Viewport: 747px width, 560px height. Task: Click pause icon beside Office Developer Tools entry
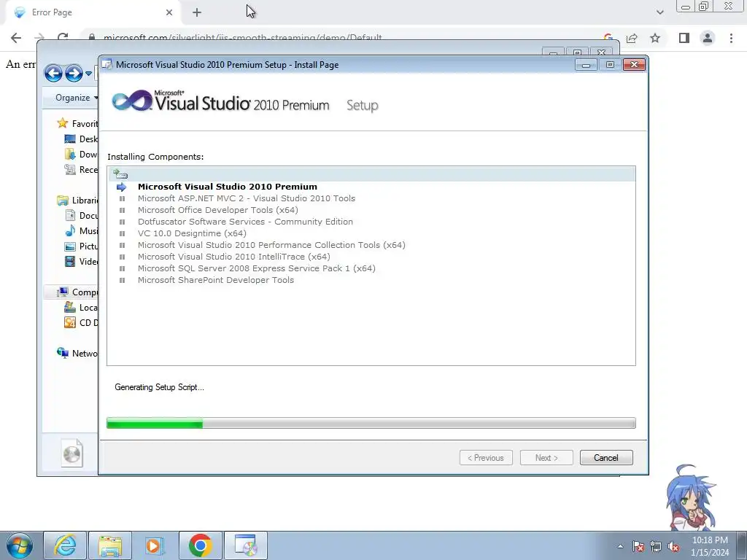[122, 210]
